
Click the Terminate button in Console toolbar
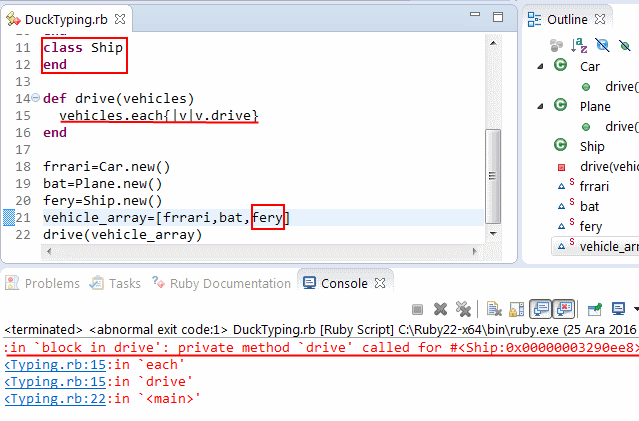click(417, 309)
